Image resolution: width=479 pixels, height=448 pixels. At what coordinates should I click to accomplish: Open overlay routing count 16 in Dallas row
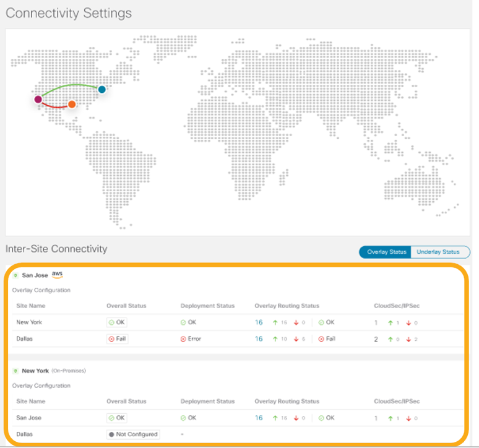tap(259, 339)
